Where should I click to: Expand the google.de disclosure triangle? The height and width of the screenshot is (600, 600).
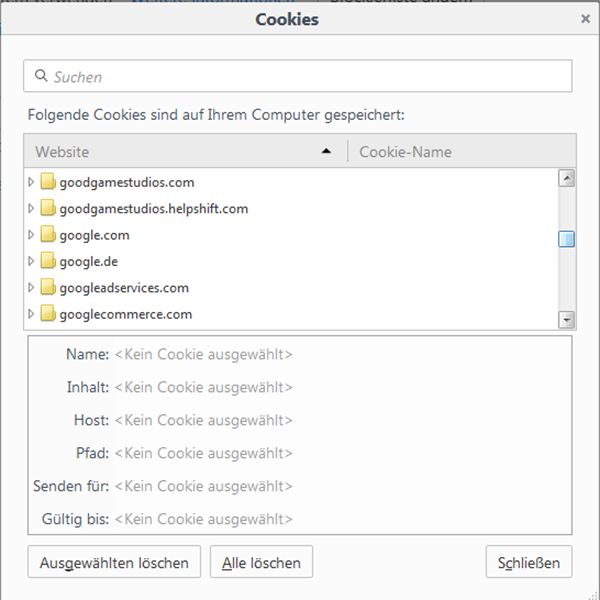pos(31,261)
